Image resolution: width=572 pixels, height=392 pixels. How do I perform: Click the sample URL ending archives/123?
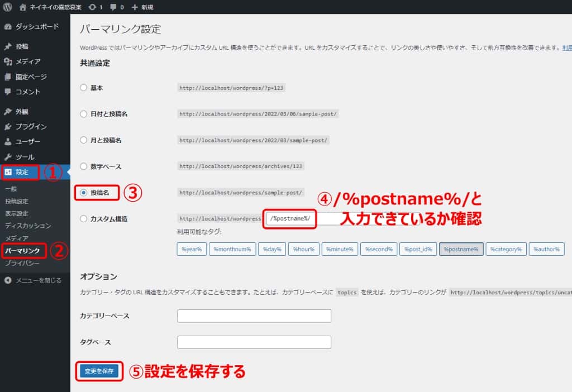pos(241,166)
